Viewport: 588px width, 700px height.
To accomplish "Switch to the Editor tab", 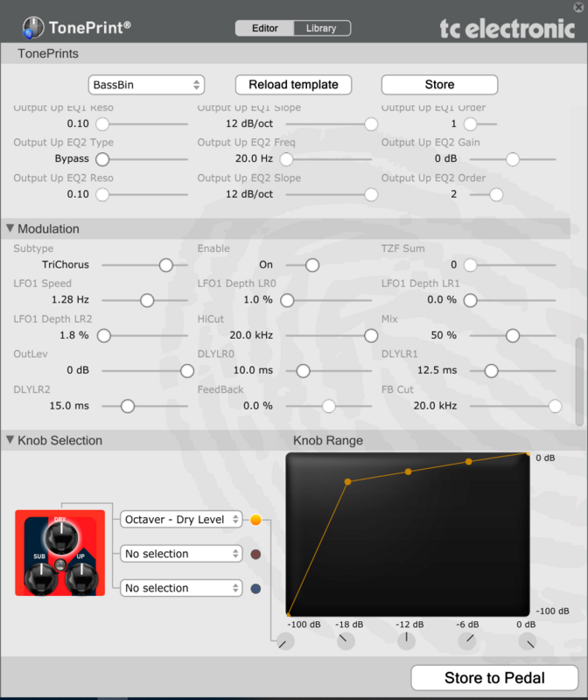I will pos(265,28).
